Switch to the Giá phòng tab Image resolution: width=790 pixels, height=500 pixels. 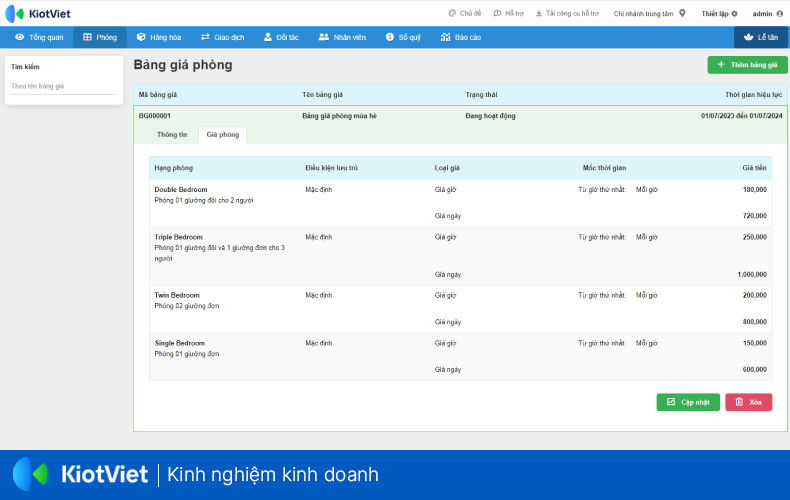point(223,135)
